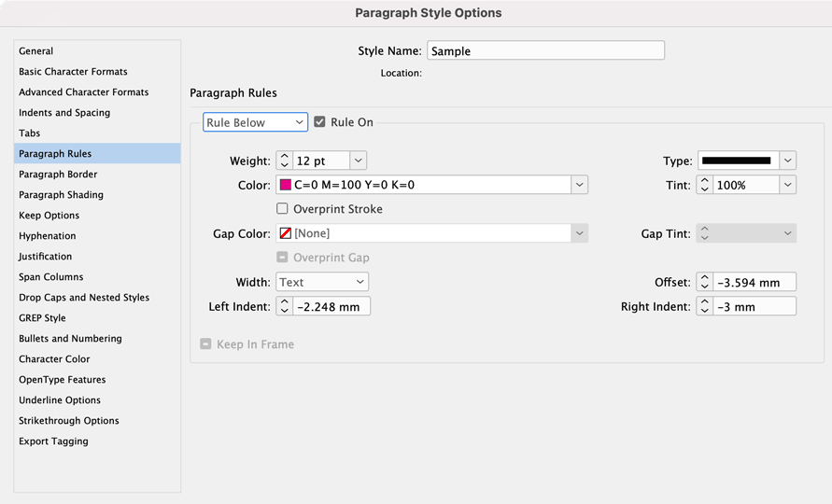Enable the Overprint Stroke checkbox

coord(282,208)
